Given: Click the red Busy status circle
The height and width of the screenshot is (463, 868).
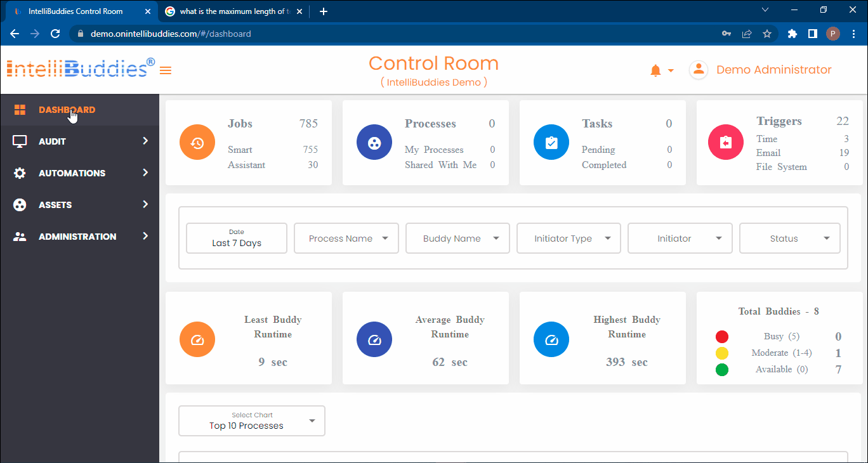Looking at the screenshot, I should pos(722,337).
